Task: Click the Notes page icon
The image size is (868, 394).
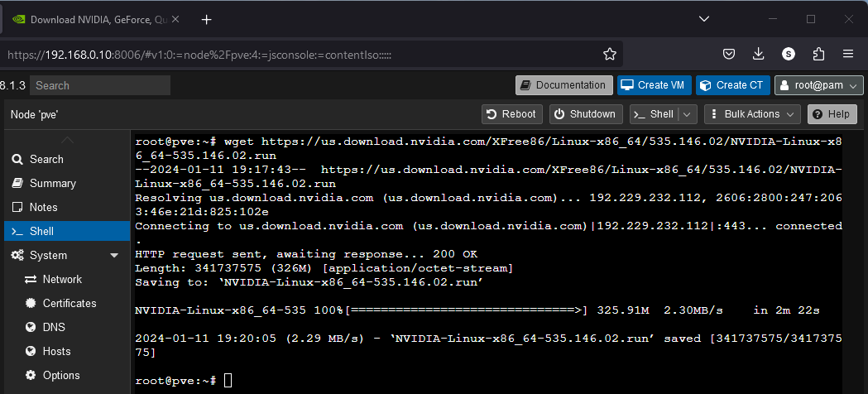Action: click(x=17, y=207)
